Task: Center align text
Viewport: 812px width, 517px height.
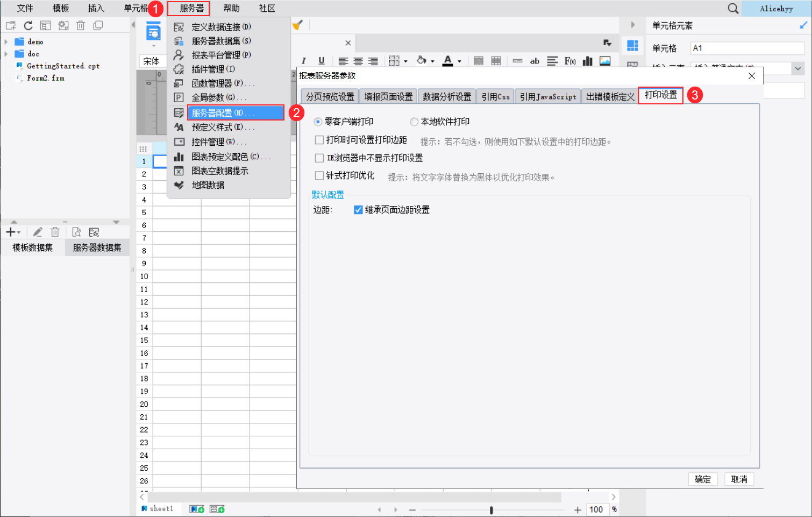Action: pos(358,61)
